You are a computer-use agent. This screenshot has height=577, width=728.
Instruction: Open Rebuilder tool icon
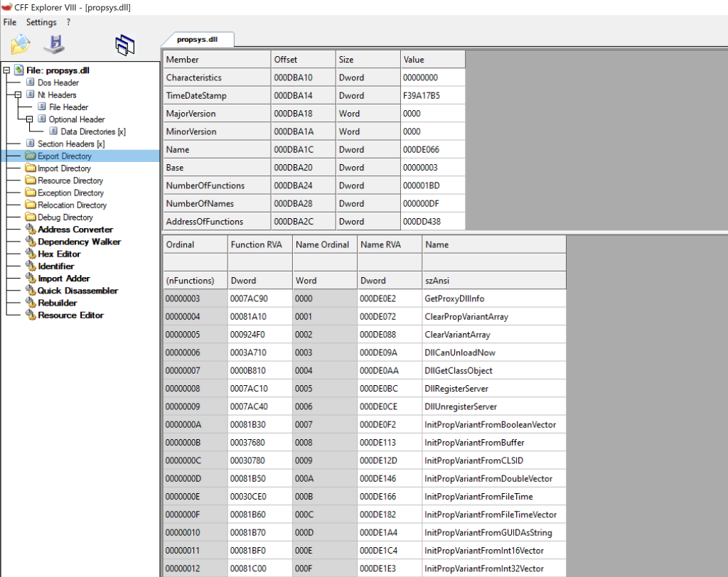(x=31, y=303)
